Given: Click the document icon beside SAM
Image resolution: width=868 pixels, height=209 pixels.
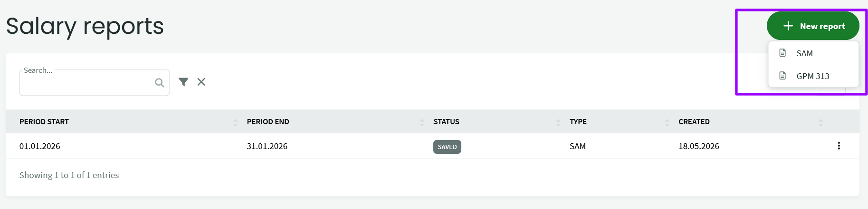Looking at the screenshot, I should tap(782, 53).
